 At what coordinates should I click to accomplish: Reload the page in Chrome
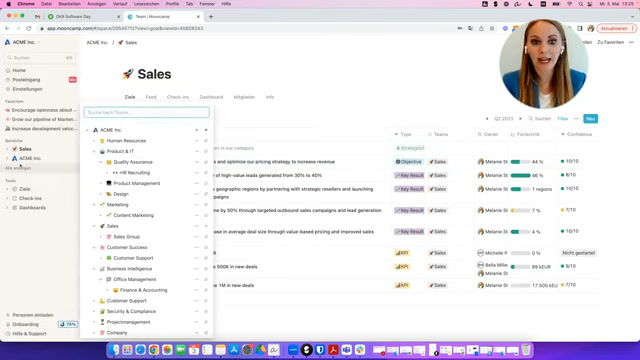(29, 28)
